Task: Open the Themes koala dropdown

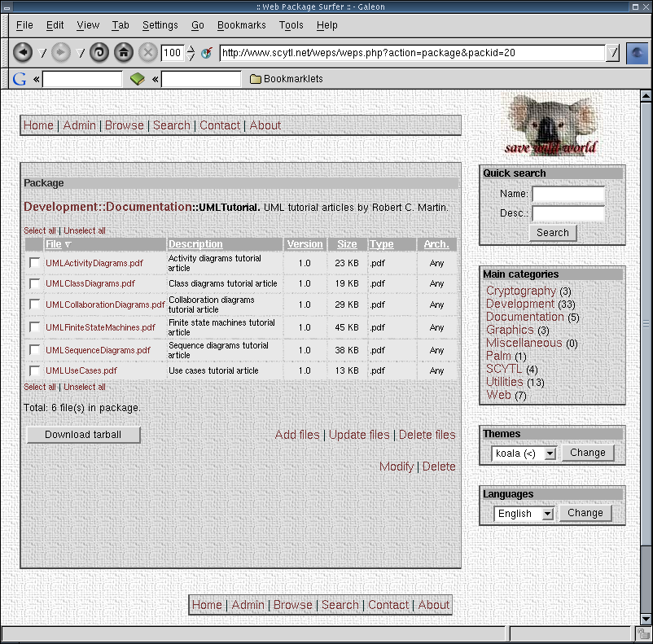Action: click(x=550, y=453)
